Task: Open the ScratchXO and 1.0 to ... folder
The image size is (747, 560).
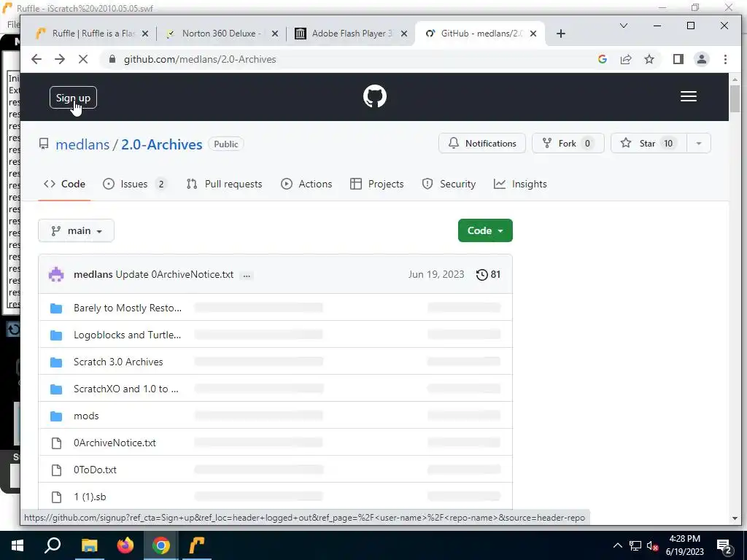Action: [x=125, y=389]
